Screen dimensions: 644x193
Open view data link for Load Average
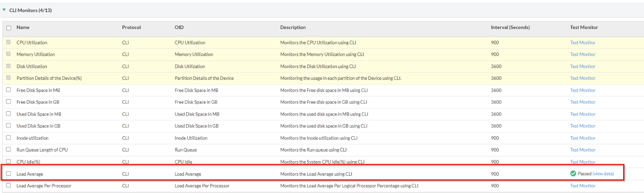point(603,174)
